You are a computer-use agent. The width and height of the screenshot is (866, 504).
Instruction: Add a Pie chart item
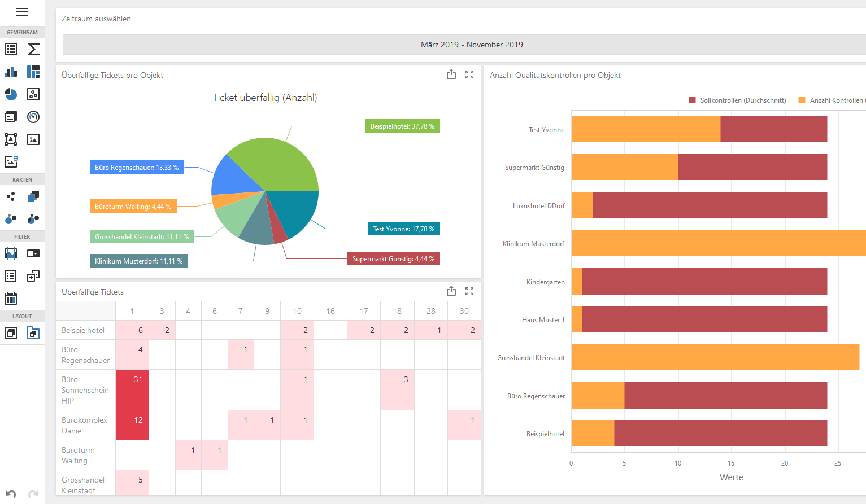coord(11,94)
